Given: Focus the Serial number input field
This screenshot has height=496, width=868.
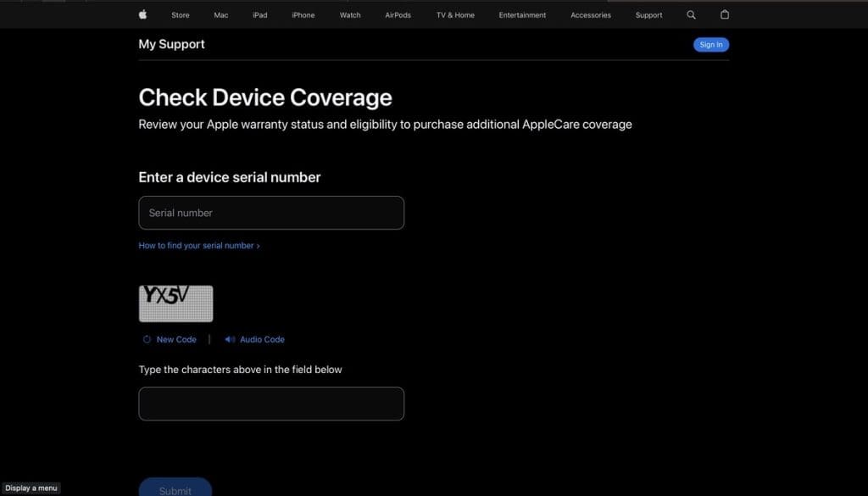Looking at the screenshot, I should click(x=271, y=213).
